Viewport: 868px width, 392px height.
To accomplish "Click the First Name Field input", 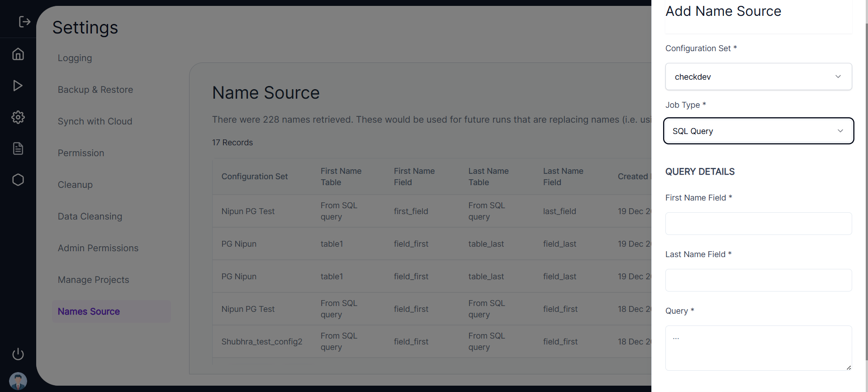I will click(x=759, y=224).
